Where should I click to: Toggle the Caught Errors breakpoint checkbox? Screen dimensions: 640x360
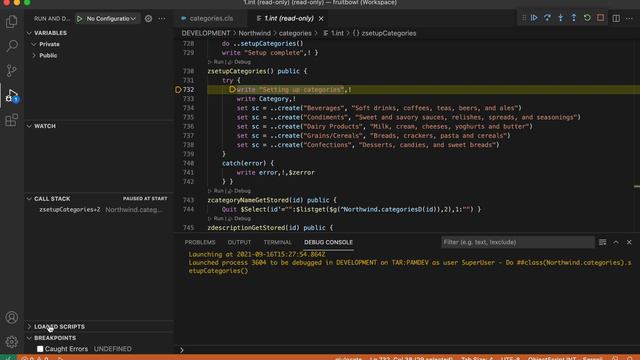[x=40, y=349]
